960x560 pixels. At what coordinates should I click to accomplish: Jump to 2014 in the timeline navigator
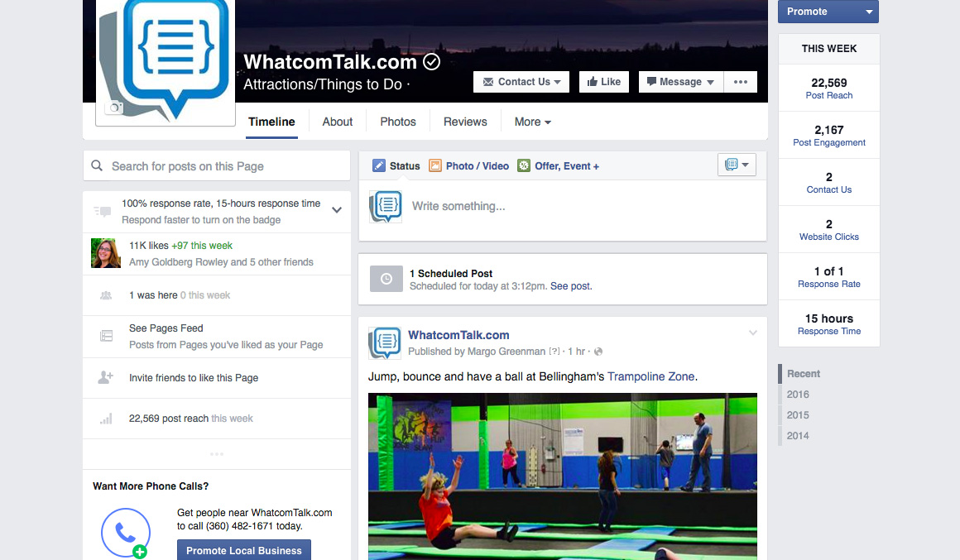coord(798,436)
